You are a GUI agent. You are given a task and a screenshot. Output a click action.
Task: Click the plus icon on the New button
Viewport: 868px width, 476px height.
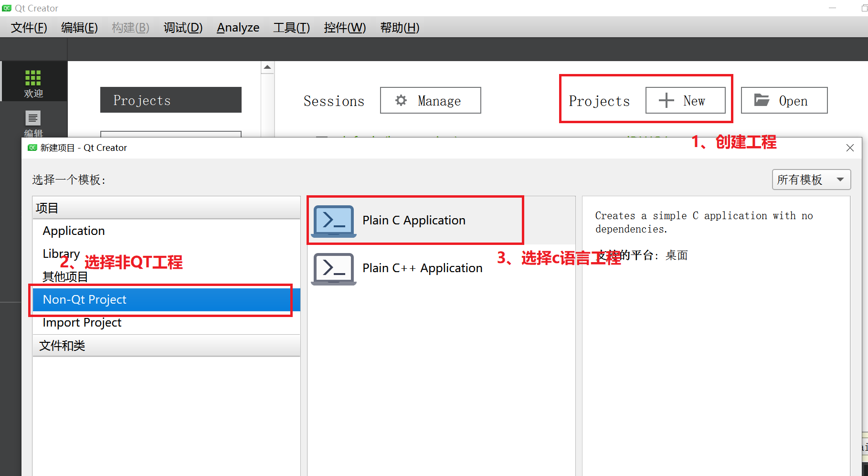coord(666,100)
